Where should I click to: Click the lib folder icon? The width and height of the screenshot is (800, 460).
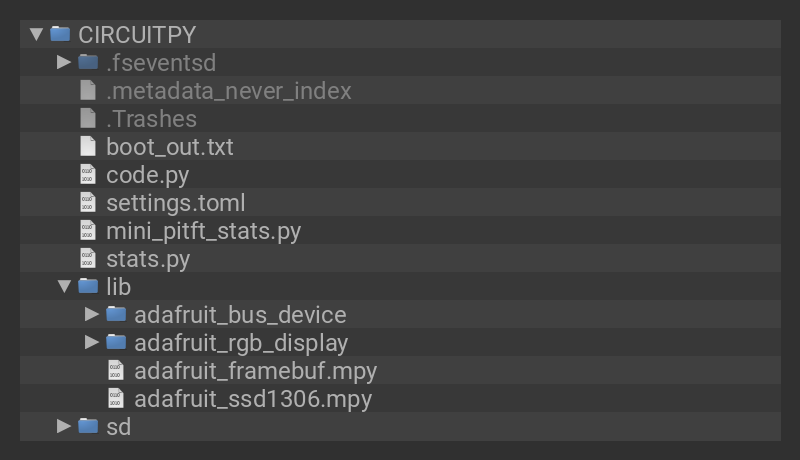(88, 286)
